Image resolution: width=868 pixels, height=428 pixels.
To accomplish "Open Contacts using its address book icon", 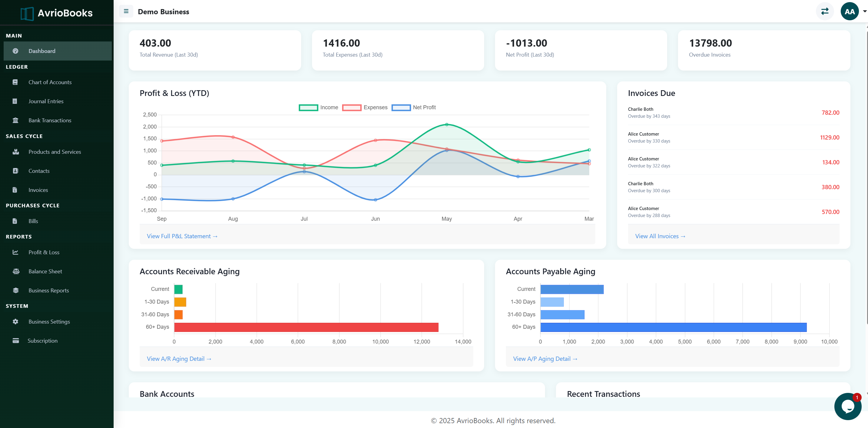I will 15,171.
